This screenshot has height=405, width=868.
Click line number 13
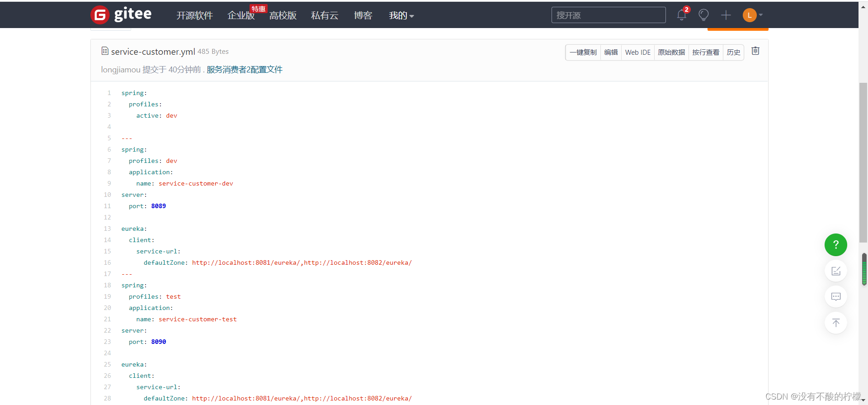107,229
